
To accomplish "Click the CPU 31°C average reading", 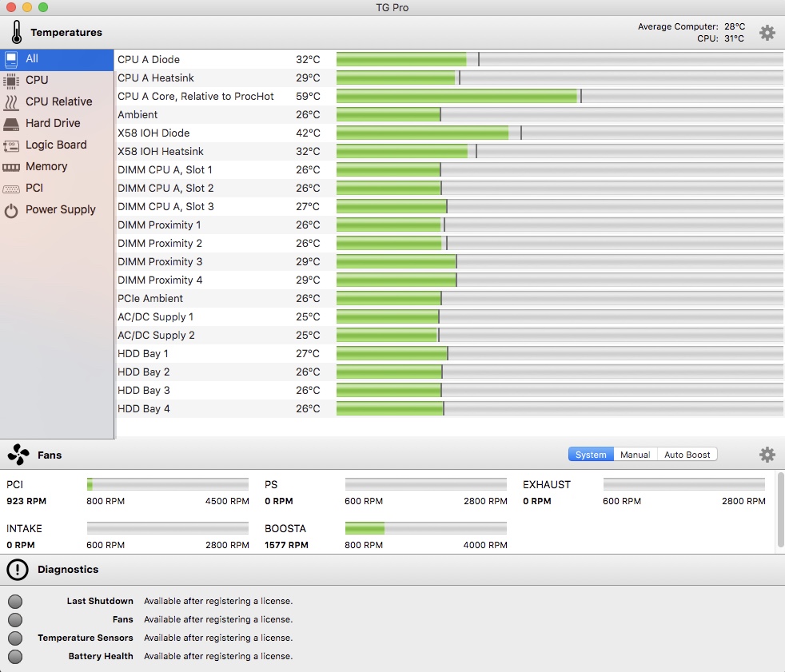I will [x=720, y=38].
